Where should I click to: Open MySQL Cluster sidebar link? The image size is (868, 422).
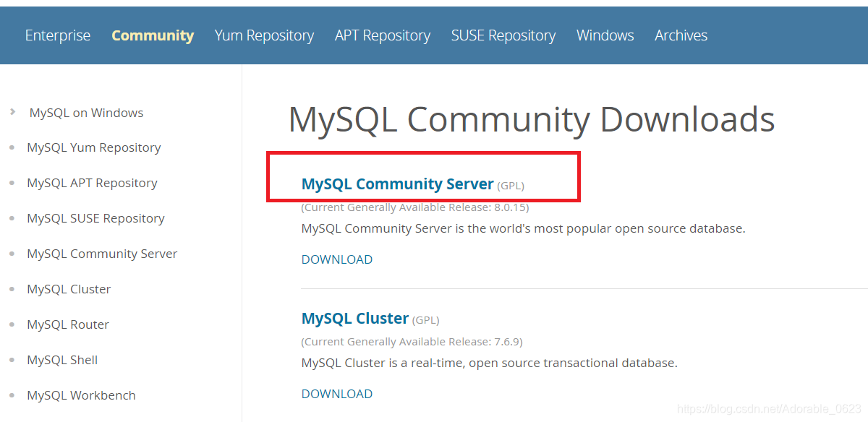pos(69,289)
